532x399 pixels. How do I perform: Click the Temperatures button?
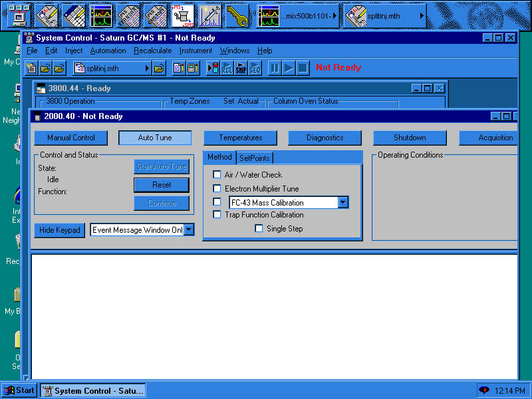tap(241, 138)
